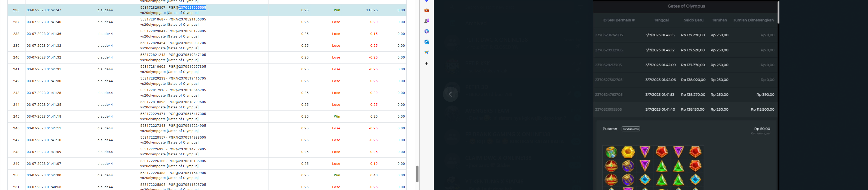Viewport: 868px width, 190px height.
Task: Click date 3/7/2023 01.41.53 in history
Action: click(660, 95)
